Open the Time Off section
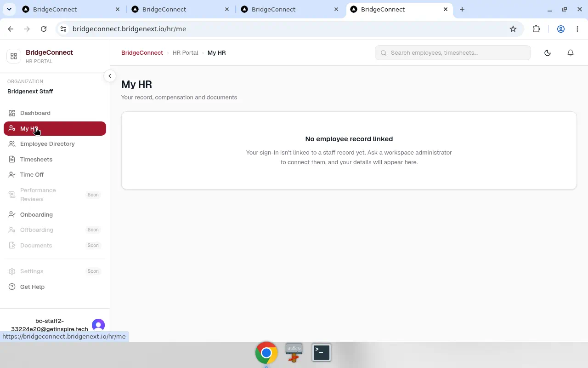The width and height of the screenshot is (588, 368). pos(55,175)
